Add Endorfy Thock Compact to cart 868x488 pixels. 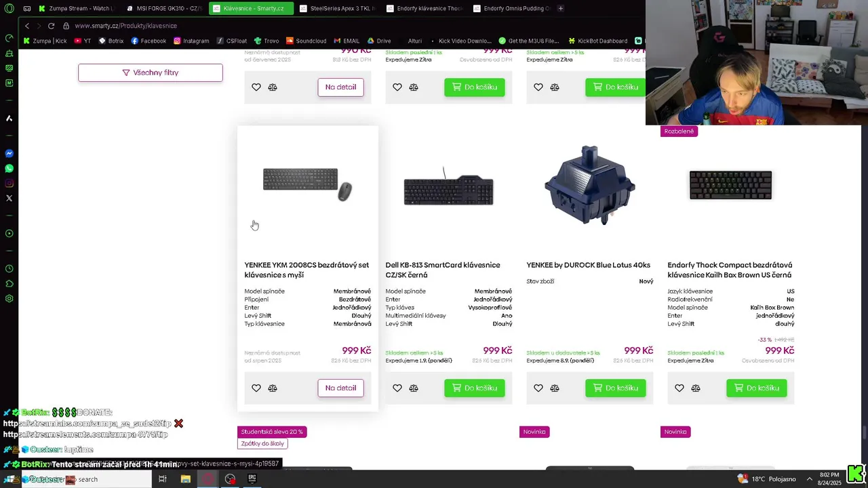pyautogui.click(x=757, y=388)
